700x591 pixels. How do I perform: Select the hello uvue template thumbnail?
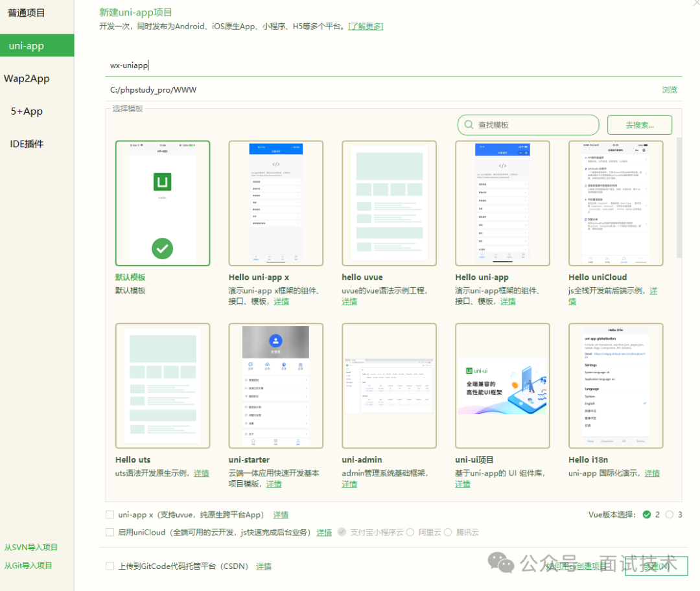[x=390, y=203]
